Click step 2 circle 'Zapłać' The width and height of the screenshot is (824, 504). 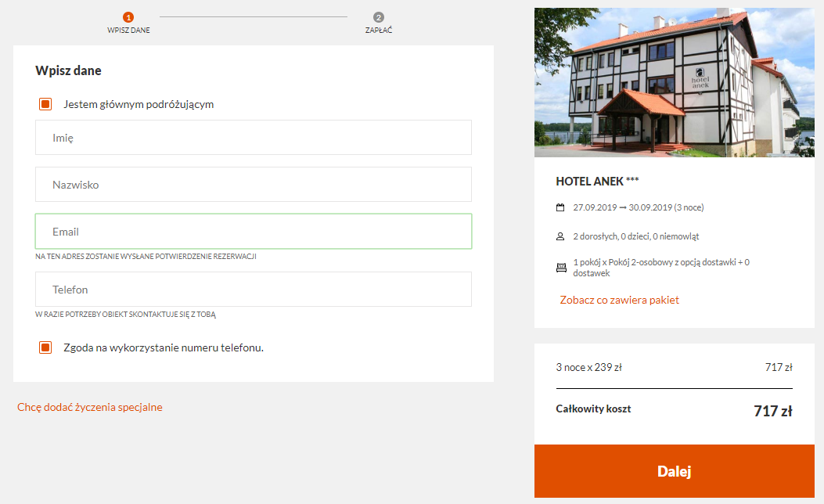(379, 17)
